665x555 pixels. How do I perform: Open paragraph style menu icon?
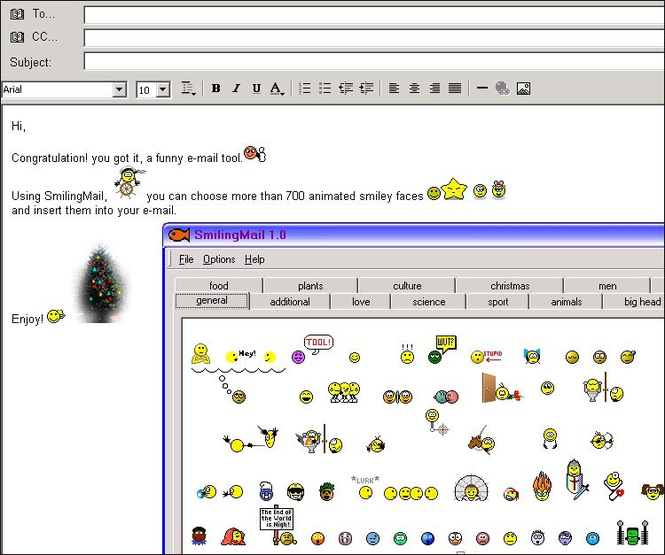click(x=188, y=88)
